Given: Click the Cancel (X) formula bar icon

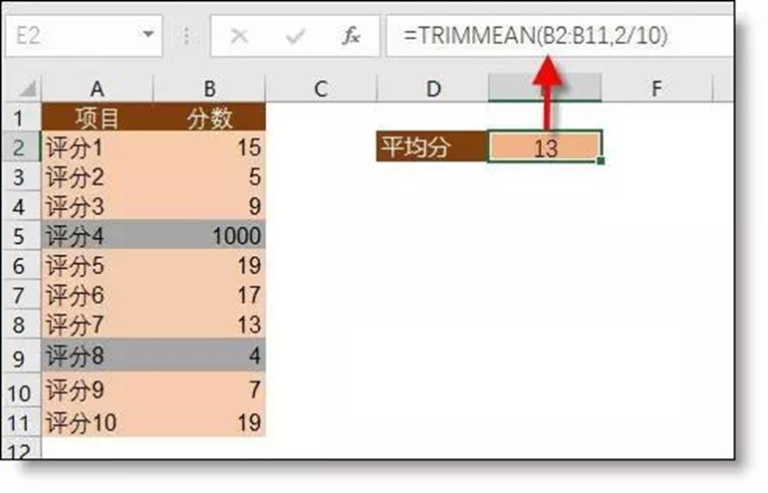Looking at the screenshot, I should click(239, 37).
